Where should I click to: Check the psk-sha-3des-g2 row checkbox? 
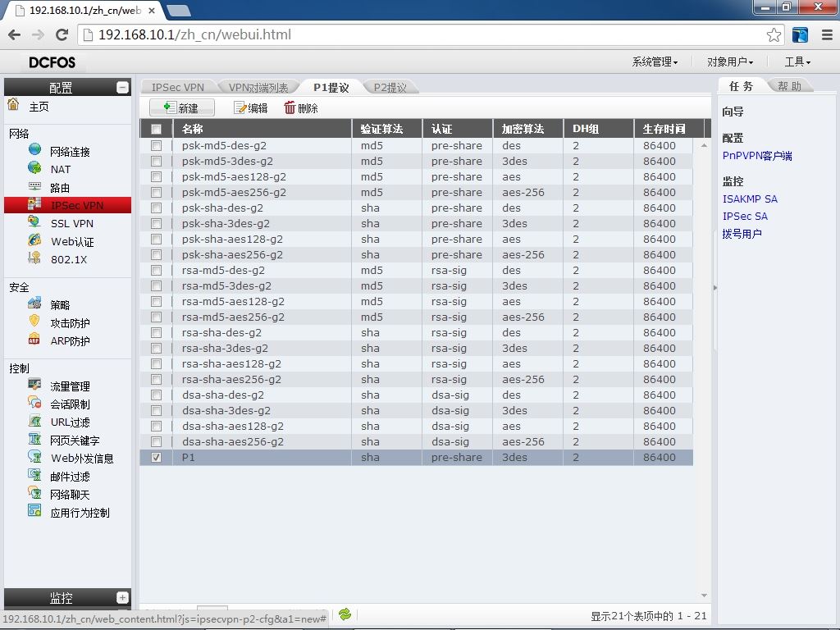156,223
